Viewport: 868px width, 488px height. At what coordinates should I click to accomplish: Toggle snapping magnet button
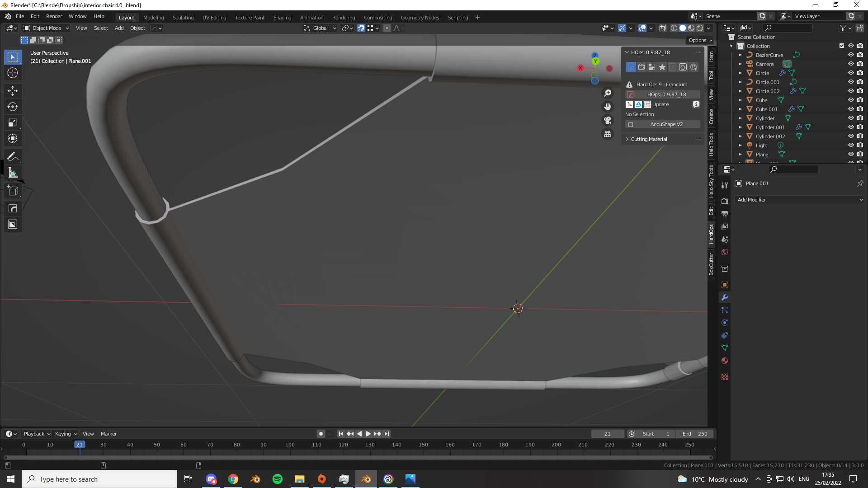[x=361, y=28]
